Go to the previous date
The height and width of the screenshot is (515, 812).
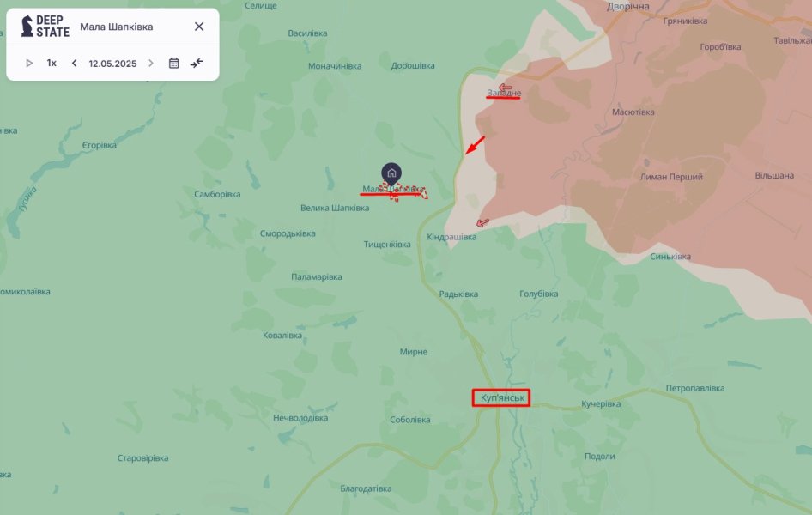point(74,64)
